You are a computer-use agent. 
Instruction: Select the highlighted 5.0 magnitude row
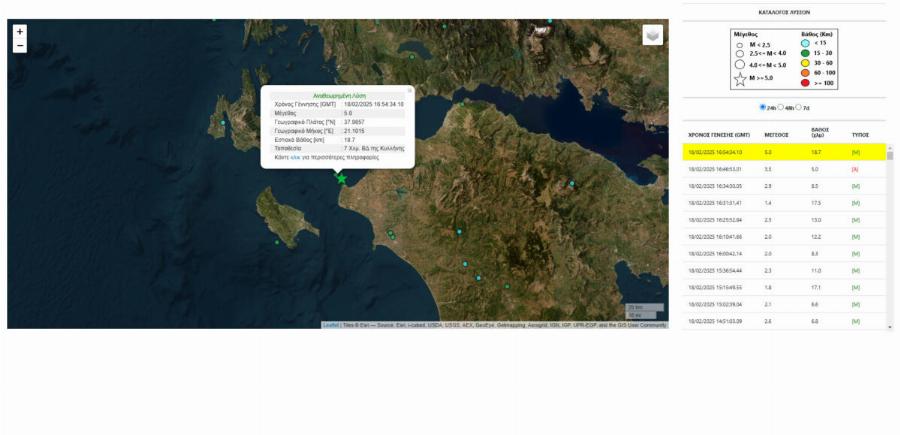point(784,152)
